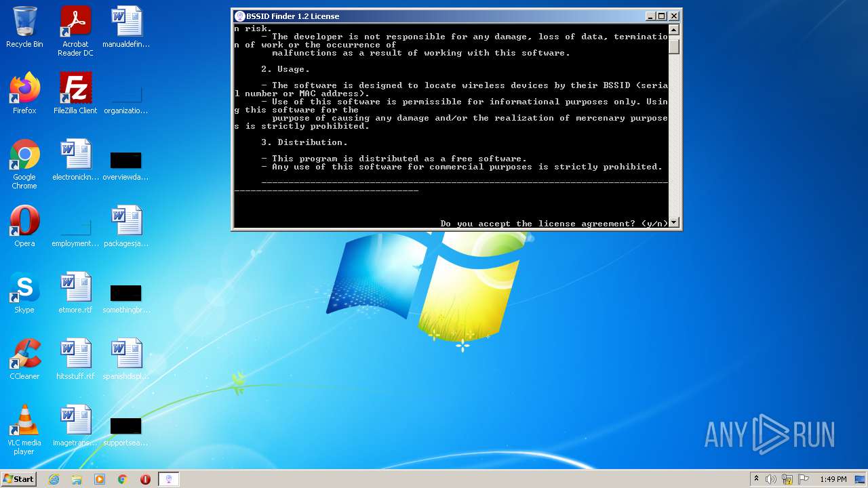Maximize the BSSID Finder License window
The height and width of the screenshot is (488, 868).
[662, 16]
